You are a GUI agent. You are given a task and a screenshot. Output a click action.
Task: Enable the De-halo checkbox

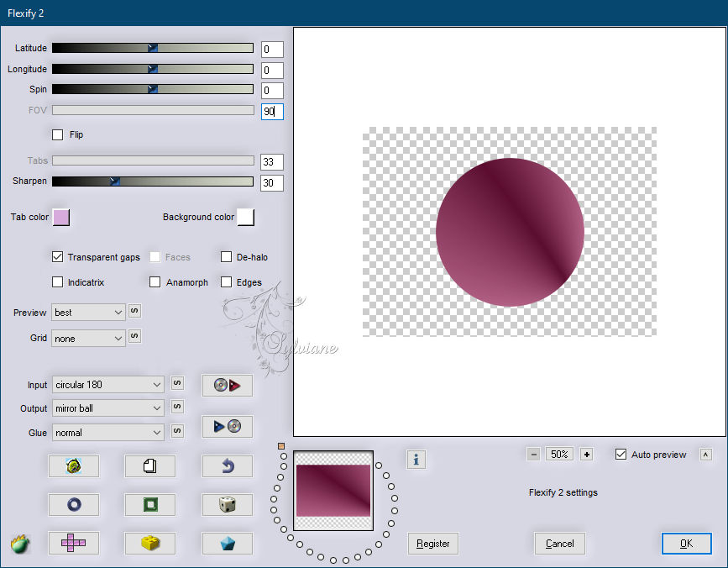[x=226, y=257]
